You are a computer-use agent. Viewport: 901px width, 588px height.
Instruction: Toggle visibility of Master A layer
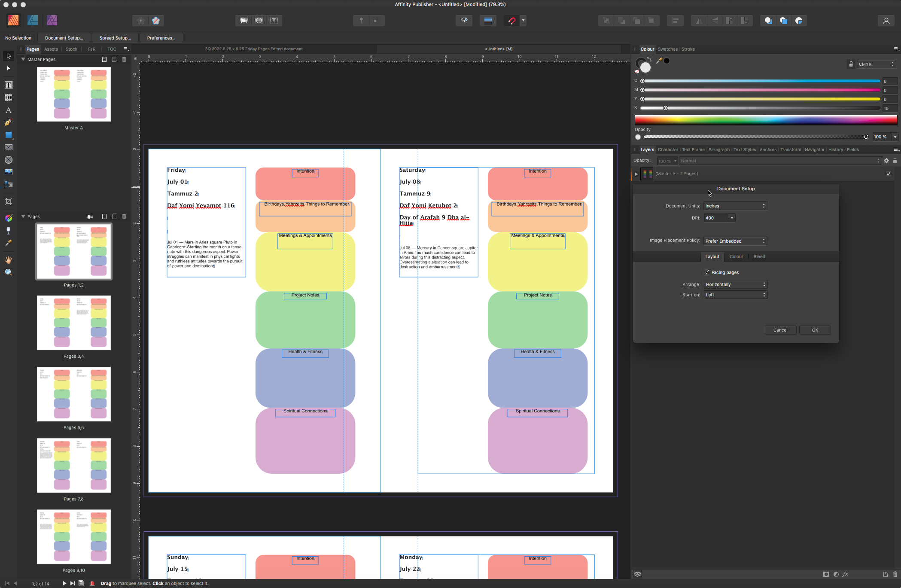click(889, 174)
